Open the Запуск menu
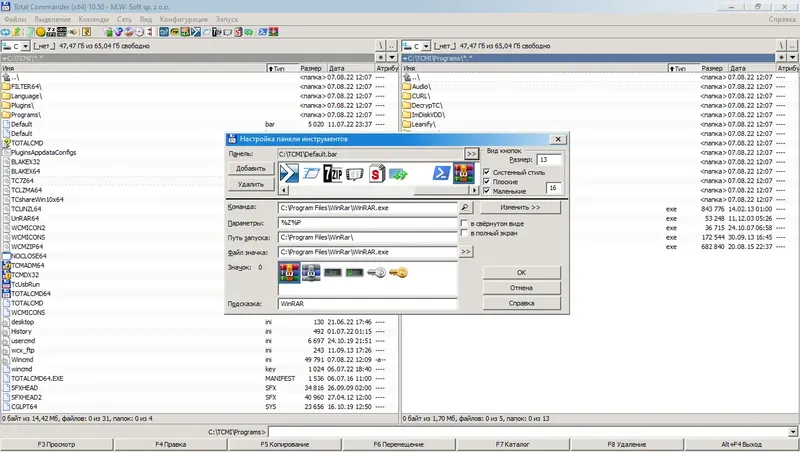 pyautogui.click(x=227, y=19)
